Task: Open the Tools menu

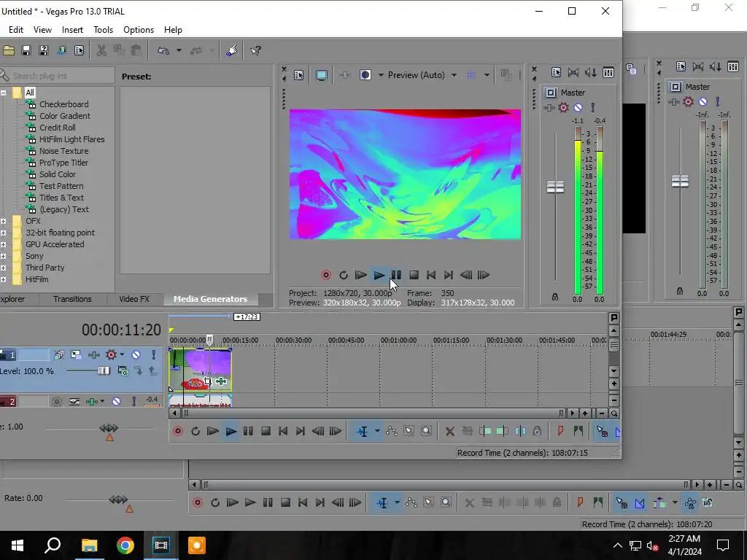Action: [x=103, y=30]
